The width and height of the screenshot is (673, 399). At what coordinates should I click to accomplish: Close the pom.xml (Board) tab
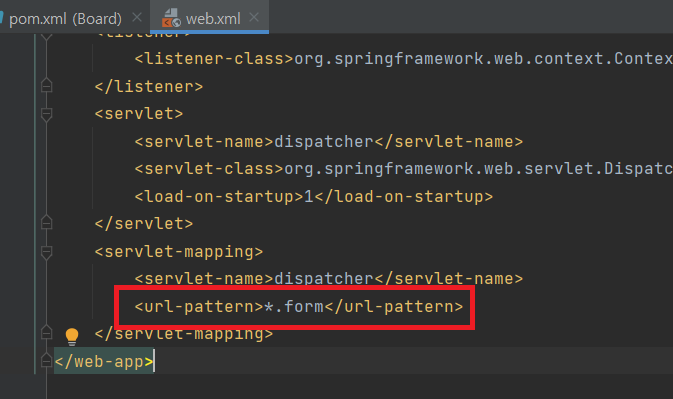click(137, 18)
